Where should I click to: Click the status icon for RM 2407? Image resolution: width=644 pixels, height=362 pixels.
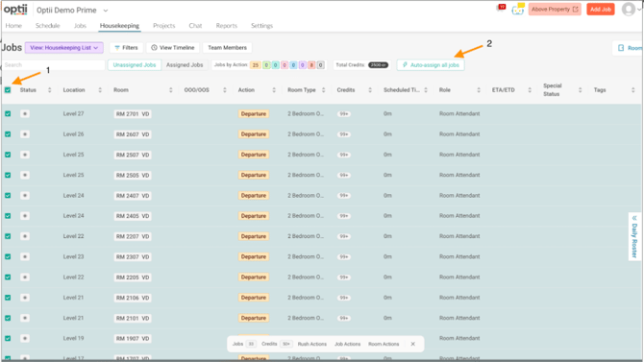pos(25,195)
